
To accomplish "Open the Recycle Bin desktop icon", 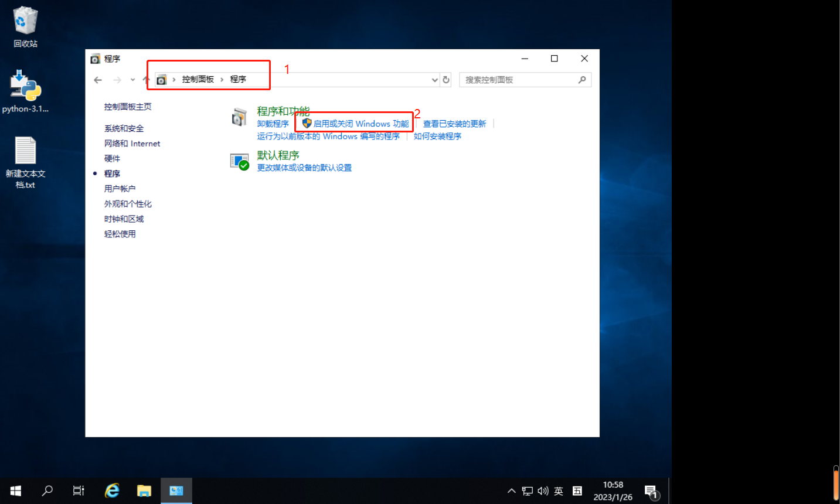I will (25, 27).
